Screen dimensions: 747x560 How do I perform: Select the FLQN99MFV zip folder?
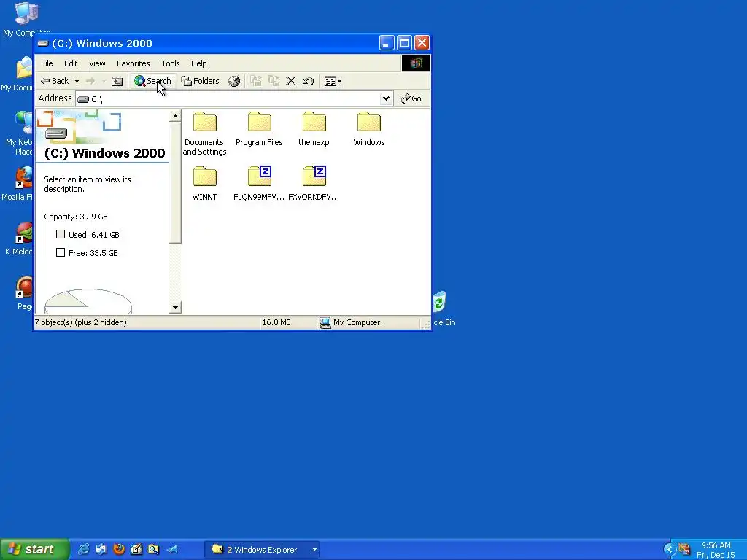[259, 184]
